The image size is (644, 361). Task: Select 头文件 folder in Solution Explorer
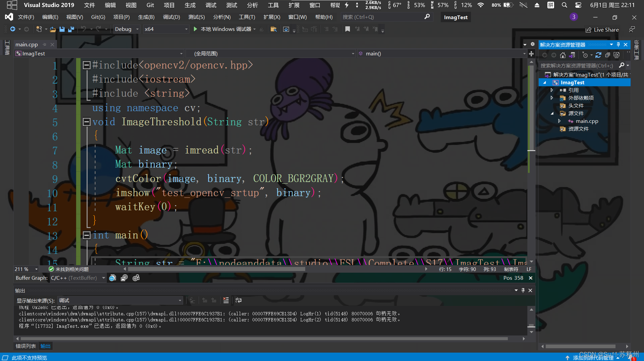576,105
